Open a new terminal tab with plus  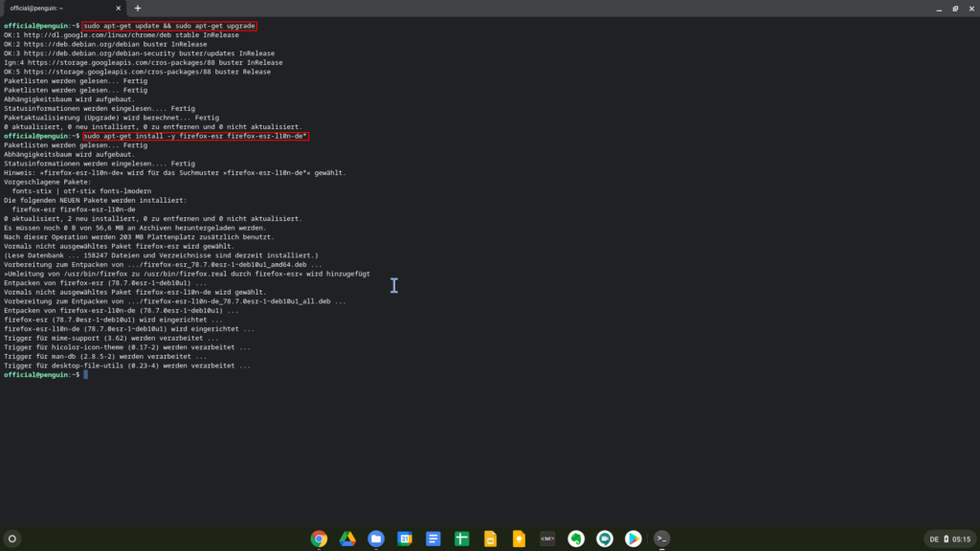tap(138, 8)
